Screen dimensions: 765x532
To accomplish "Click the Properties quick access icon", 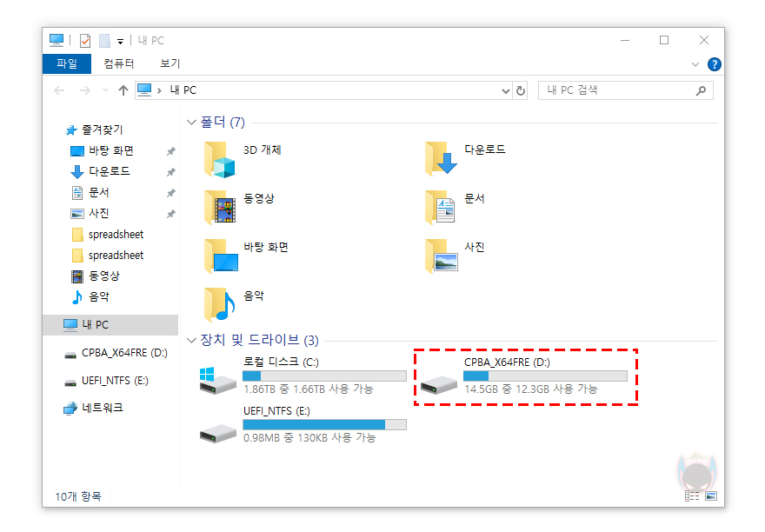I will [85, 41].
